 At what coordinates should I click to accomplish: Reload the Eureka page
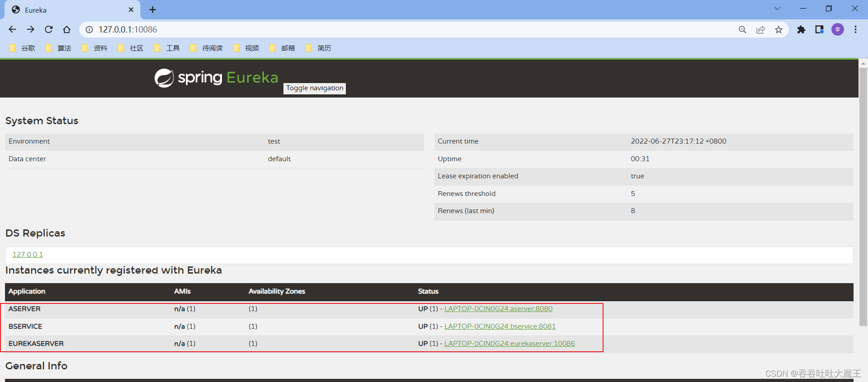(x=49, y=29)
